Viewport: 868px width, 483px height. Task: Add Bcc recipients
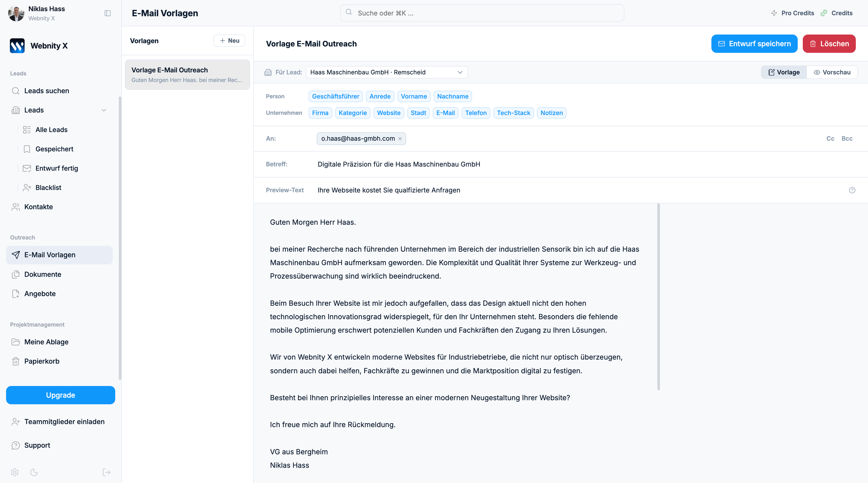[847, 139]
